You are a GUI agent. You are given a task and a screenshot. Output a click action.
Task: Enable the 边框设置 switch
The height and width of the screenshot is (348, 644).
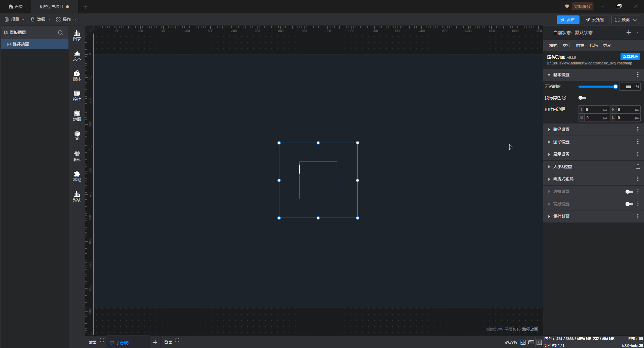tap(629, 192)
